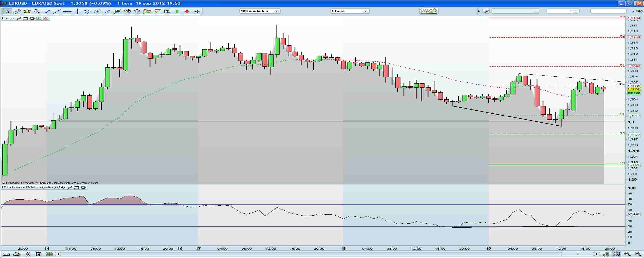Pick the zoom magnifier tool

pyautogui.click(x=37, y=11)
